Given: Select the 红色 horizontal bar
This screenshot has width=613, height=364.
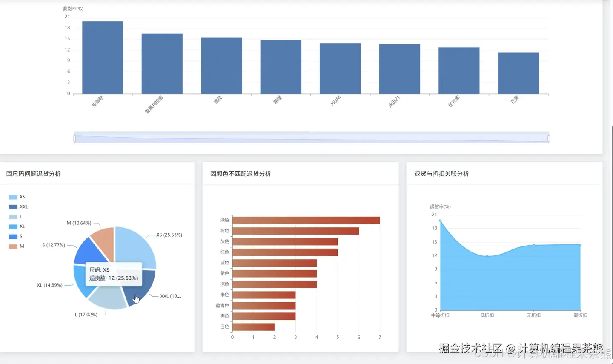Looking at the screenshot, I should [x=285, y=252].
